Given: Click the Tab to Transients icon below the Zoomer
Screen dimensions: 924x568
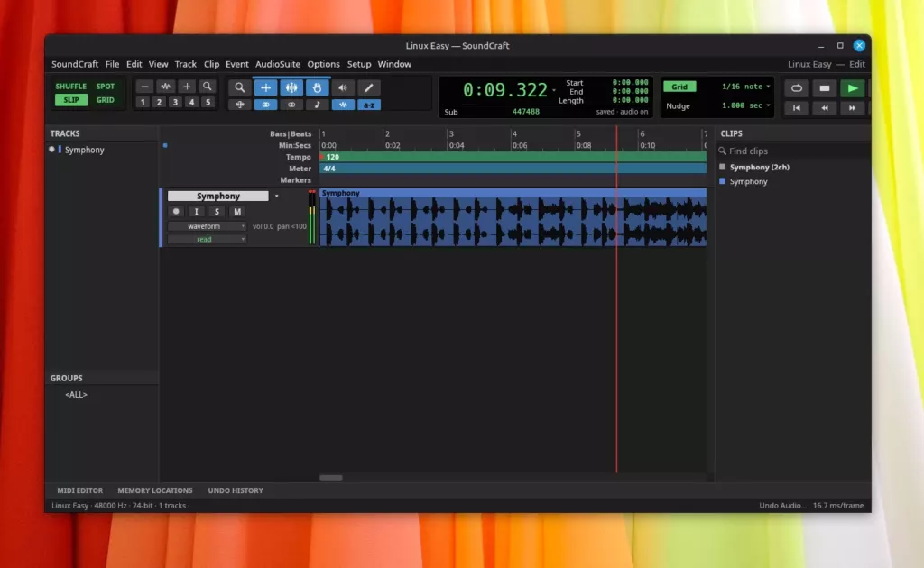Looking at the screenshot, I should (239, 105).
